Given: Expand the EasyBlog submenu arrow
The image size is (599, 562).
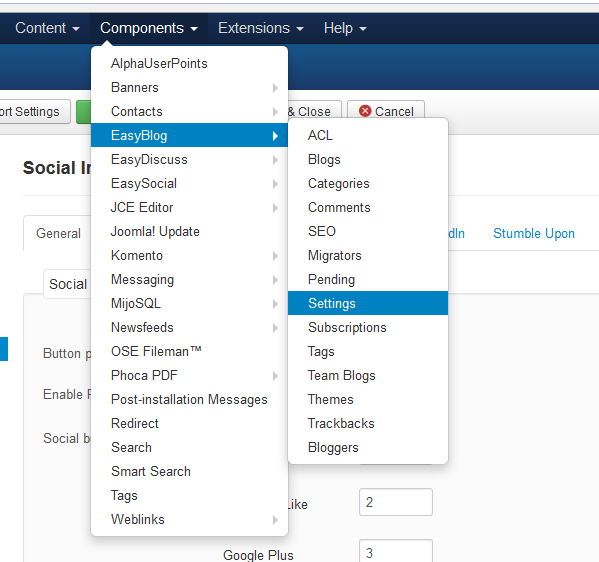Looking at the screenshot, I should pyautogui.click(x=275, y=136).
